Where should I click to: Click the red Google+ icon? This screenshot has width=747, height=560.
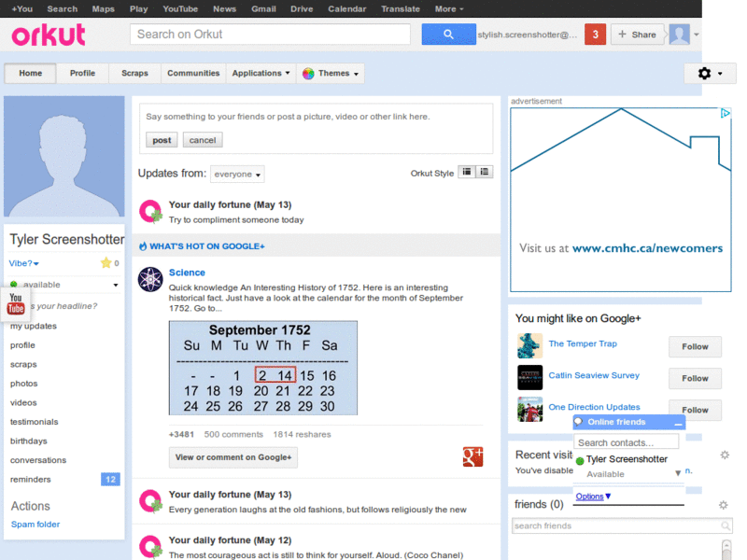tap(472, 456)
